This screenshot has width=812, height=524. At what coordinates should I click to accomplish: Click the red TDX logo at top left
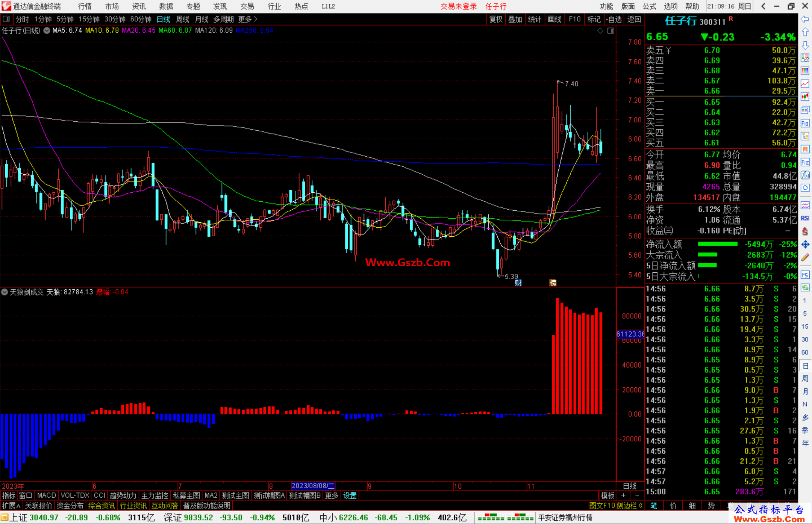[x=6, y=6]
